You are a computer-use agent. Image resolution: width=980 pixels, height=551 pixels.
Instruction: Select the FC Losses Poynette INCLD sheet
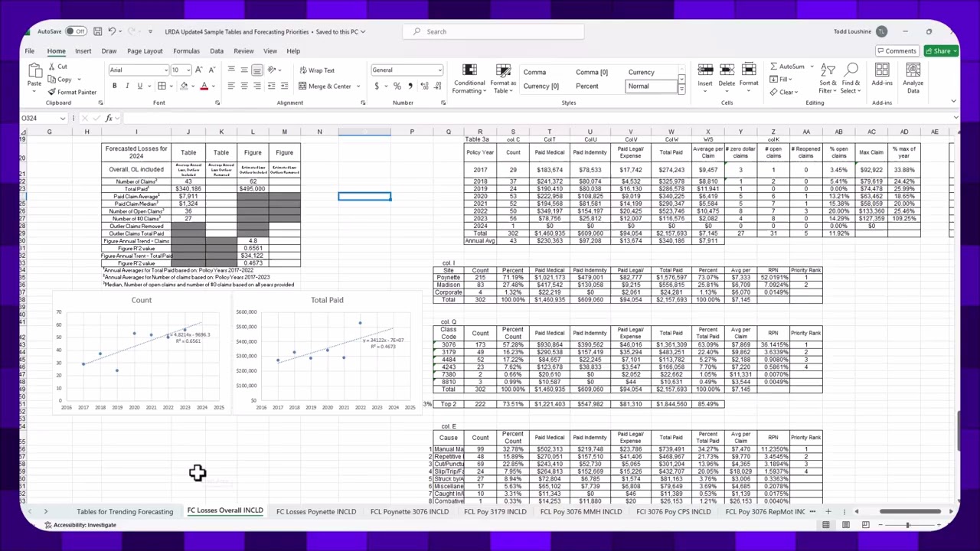click(x=316, y=511)
